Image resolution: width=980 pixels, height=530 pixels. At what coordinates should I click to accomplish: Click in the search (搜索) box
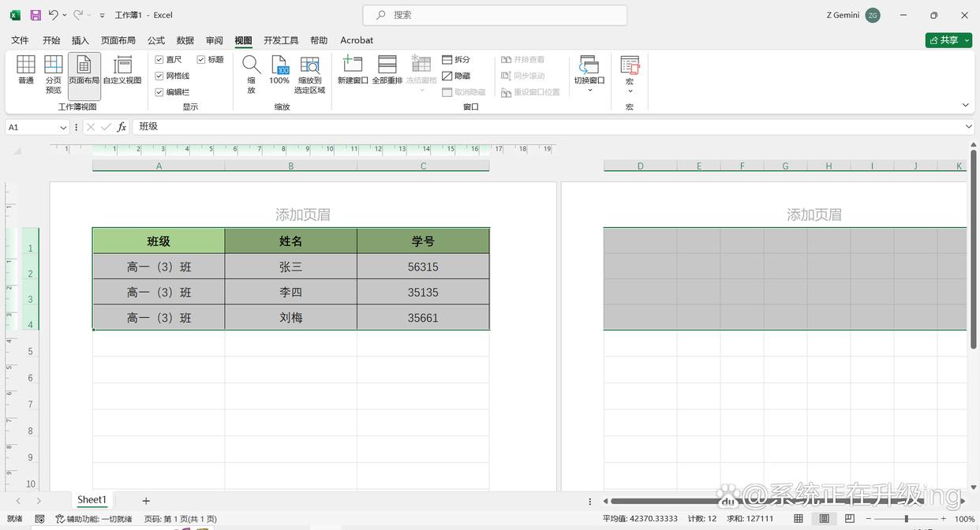click(495, 15)
